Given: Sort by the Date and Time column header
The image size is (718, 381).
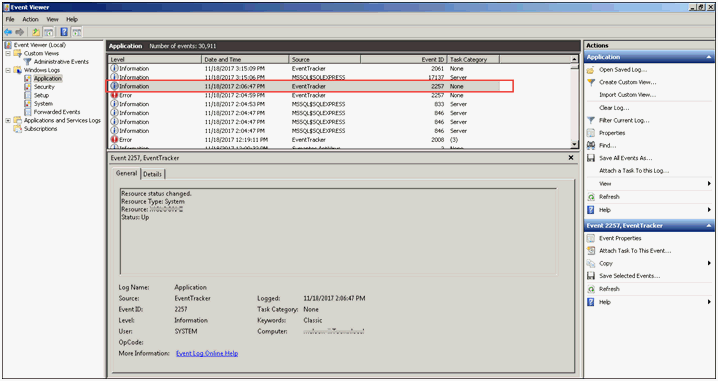Looking at the screenshot, I should (x=245, y=60).
